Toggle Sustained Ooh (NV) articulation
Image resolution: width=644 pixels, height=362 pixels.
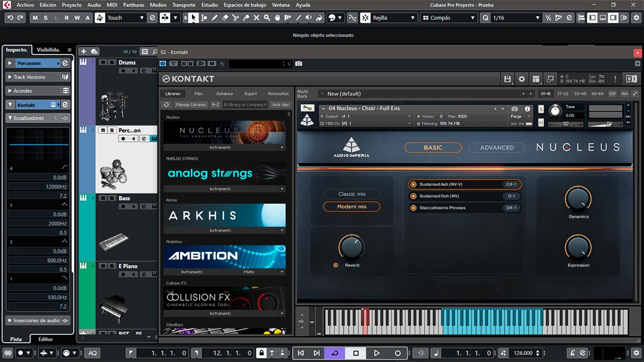413,196
